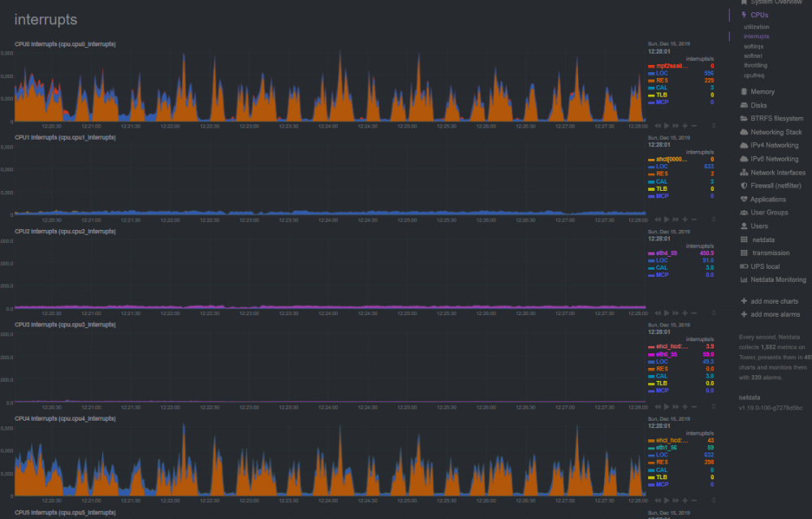Toggle the LOC dimension in CPU0 legend
Screen dimensions: 812x519
pyautogui.click(x=662, y=73)
